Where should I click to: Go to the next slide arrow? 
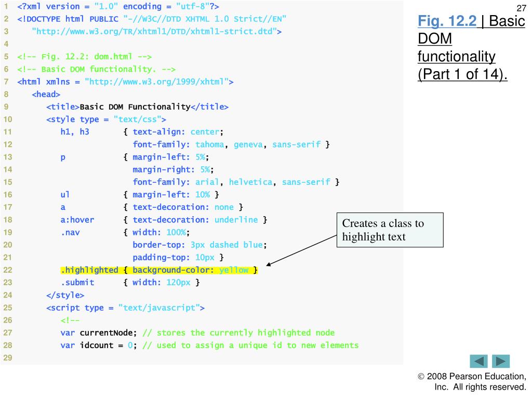pos(501,361)
